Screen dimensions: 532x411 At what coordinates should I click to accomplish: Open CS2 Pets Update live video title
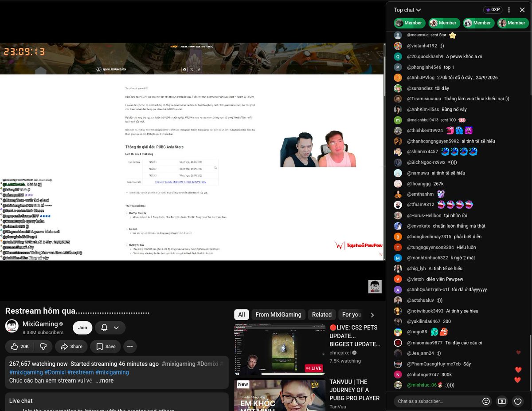click(354, 336)
